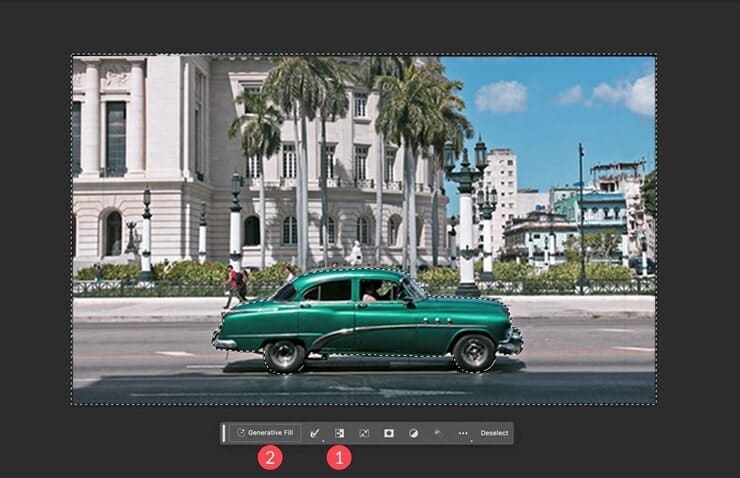Click the Deselect button
Viewport: 740px width, 478px height.
click(494, 433)
